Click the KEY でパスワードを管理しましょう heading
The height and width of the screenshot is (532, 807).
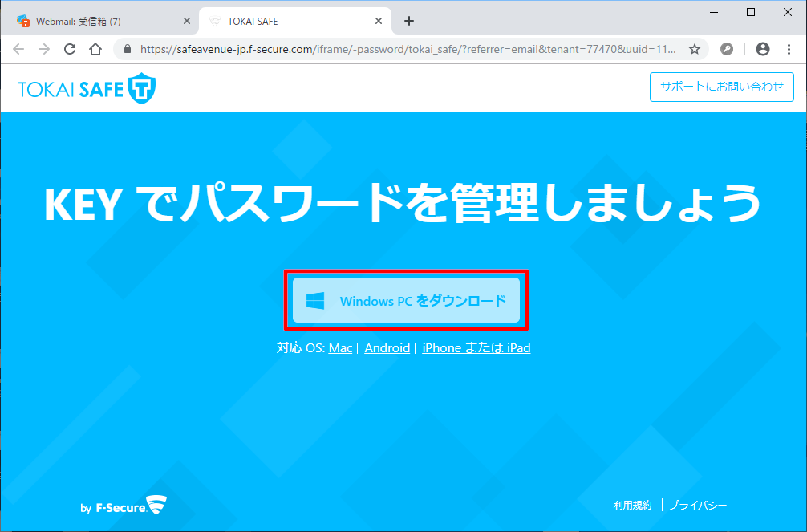click(403, 204)
